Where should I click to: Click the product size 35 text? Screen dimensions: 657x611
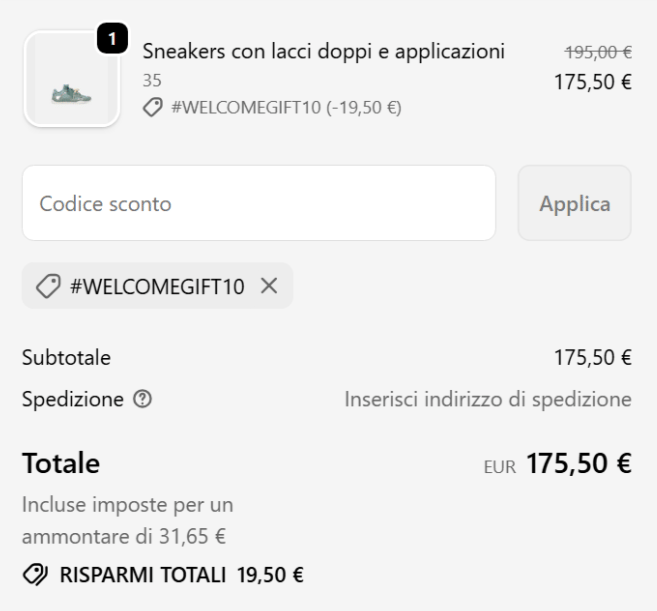click(152, 80)
